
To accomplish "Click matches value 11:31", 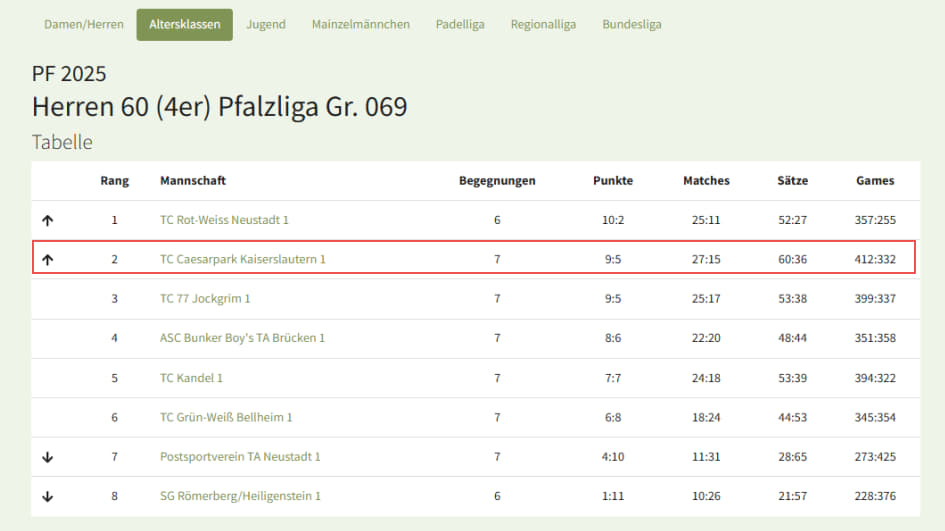I will [x=706, y=457].
